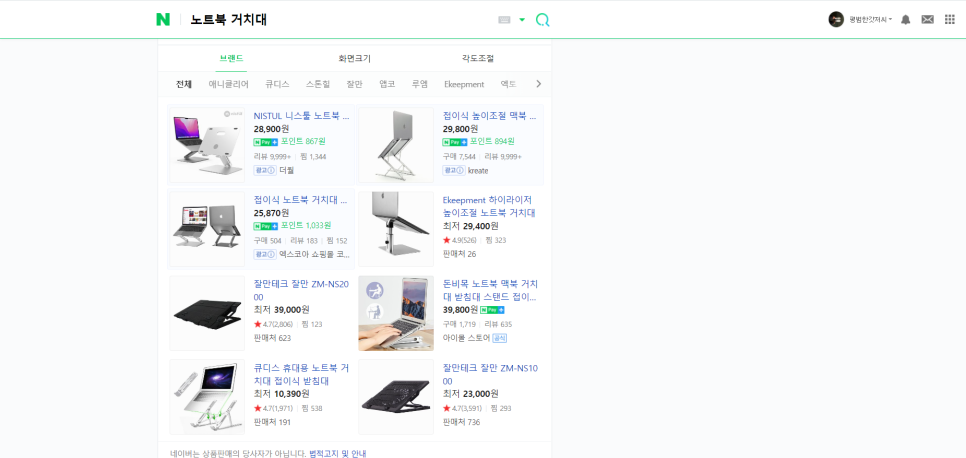Open the ZM-NS1000 black cooler thumbnail
The width and height of the screenshot is (966, 458).
[396, 397]
